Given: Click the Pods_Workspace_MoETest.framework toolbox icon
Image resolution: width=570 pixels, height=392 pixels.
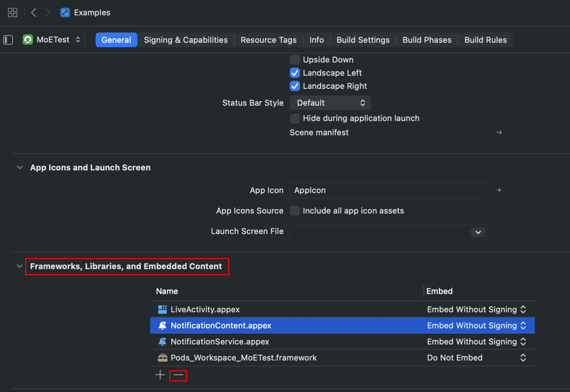Looking at the screenshot, I should 163,358.
